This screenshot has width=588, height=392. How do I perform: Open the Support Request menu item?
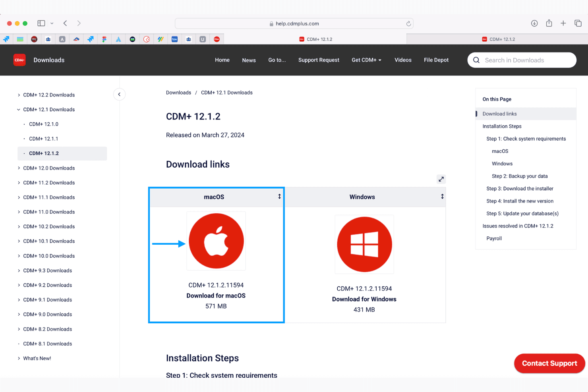point(319,60)
